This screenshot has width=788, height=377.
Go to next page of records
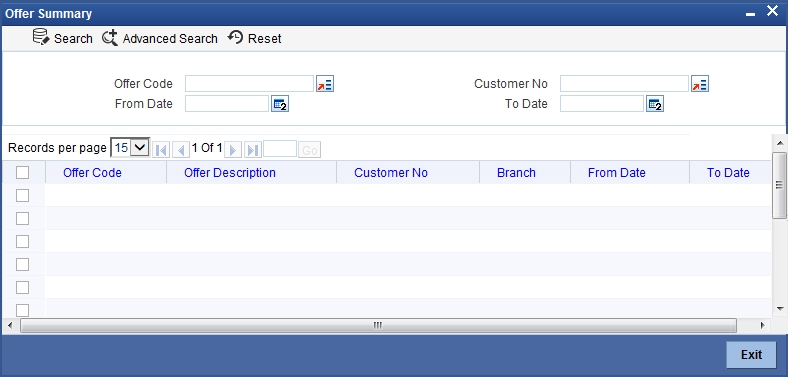pyautogui.click(x=233, y=150)
